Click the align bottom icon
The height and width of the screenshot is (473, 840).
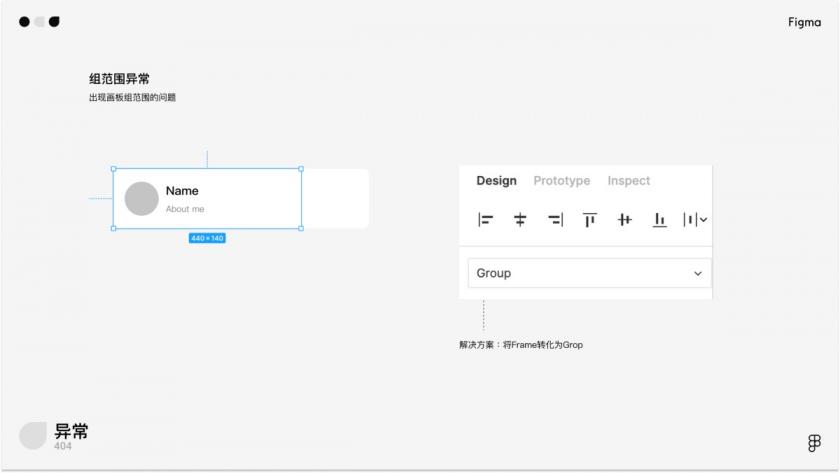pos(659,220)
